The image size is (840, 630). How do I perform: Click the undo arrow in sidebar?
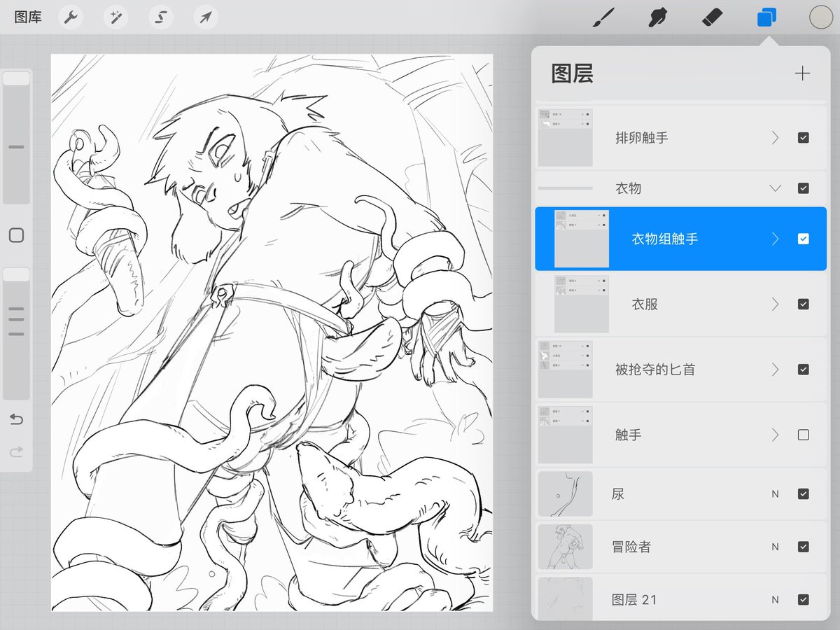(16, 419)
